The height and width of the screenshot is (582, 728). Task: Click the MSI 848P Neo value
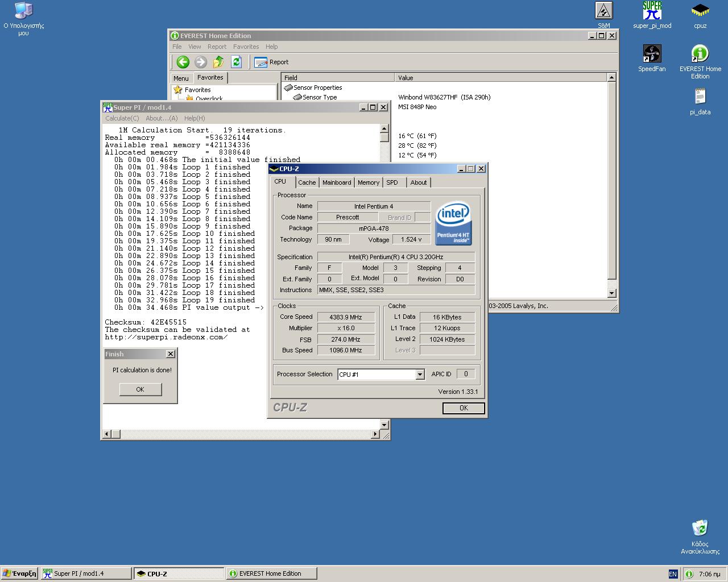417,107
